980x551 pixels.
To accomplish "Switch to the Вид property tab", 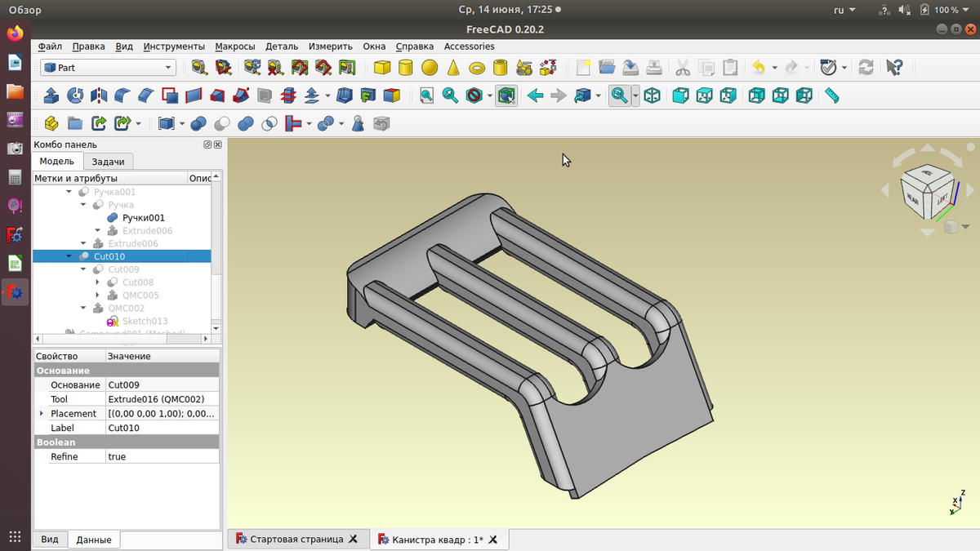I will pos(50,540).
